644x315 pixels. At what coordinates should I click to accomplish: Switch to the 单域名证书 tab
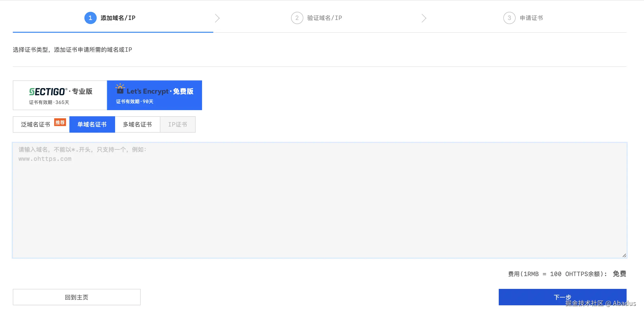(x=92, y=124)
